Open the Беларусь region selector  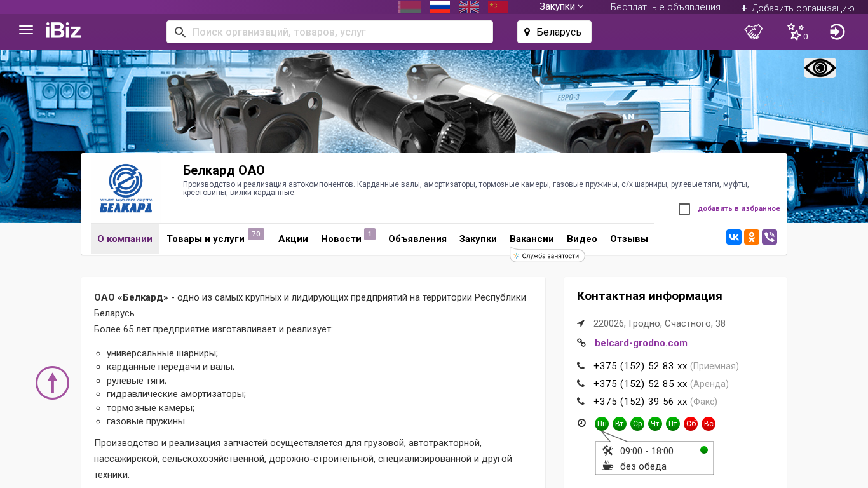pyautogui.click(x=554, y=32)
